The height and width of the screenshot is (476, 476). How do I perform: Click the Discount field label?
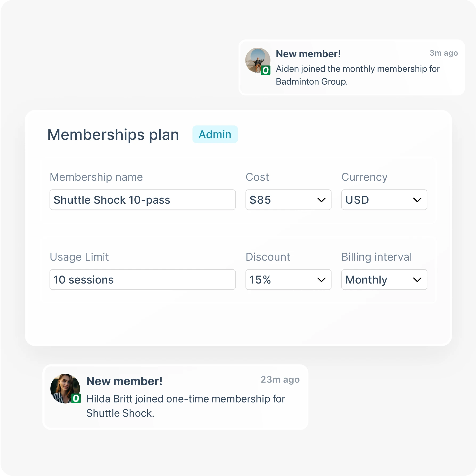268,257
